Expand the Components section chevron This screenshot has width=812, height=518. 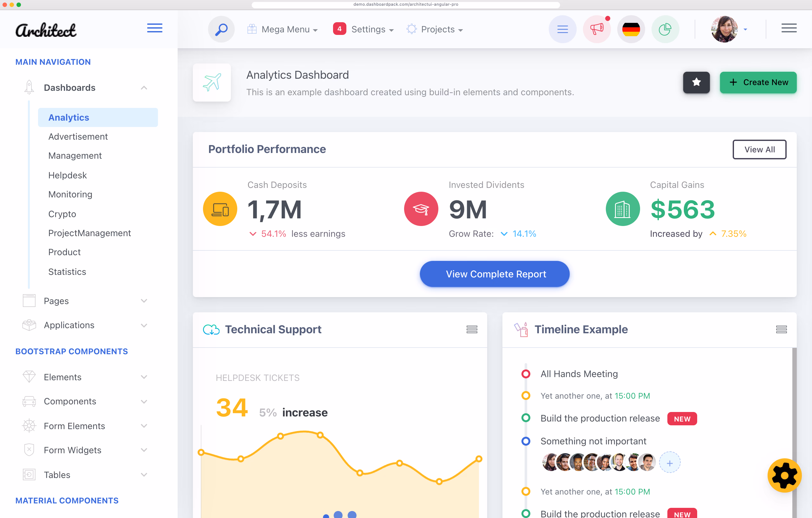(144, 402)
